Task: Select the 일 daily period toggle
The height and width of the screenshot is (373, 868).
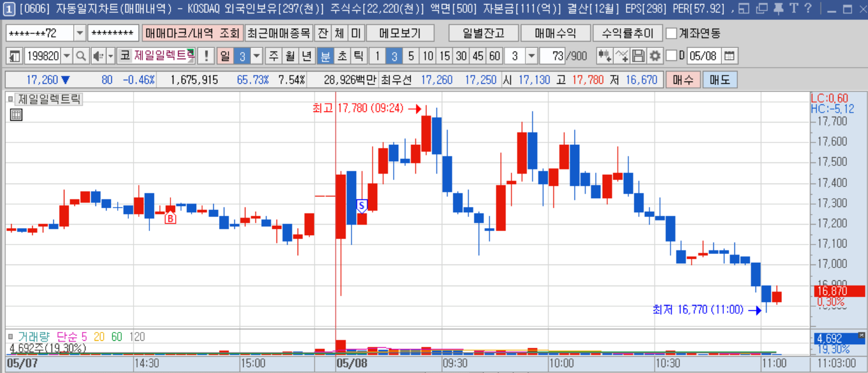Action: (224, 56)
